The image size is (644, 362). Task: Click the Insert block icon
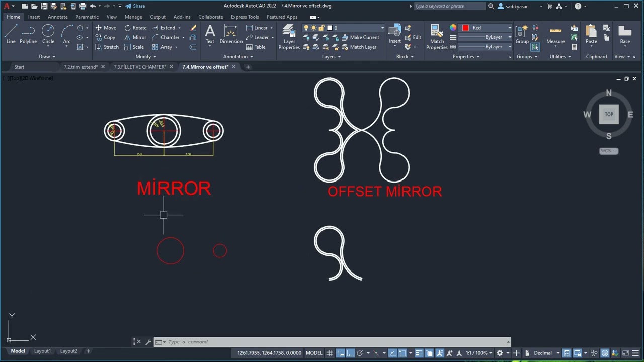[395, 34]
